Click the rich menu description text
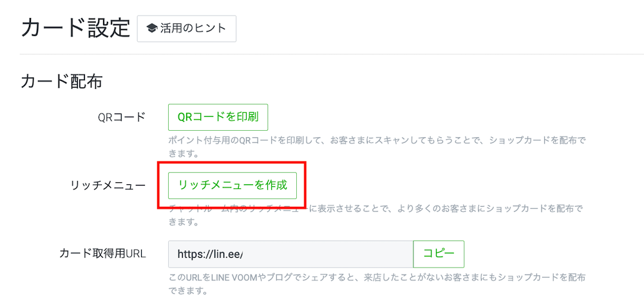This screenshot has height=299, width=644. 376,216
